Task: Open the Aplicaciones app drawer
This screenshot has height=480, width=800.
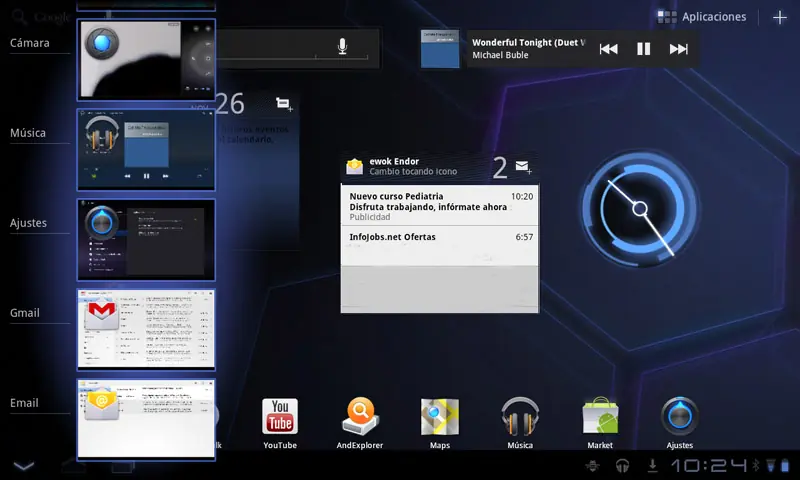Action: click(x=703, y=17)
